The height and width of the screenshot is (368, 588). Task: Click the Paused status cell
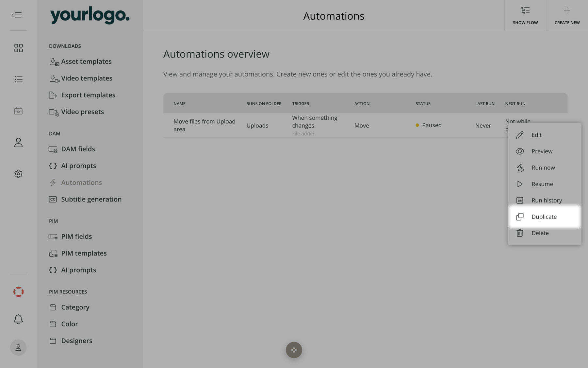tap(429, 125)
